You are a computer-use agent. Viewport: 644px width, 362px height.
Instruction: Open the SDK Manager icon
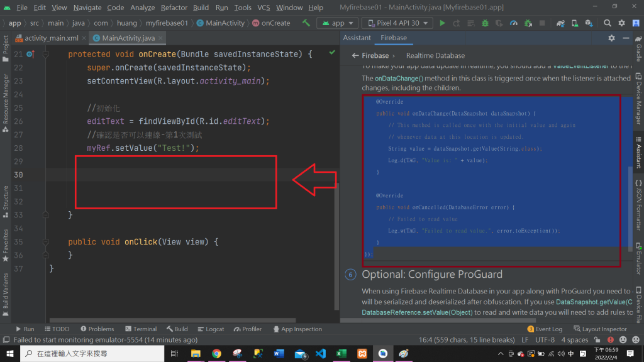pyautogui.click(x=589, y=23)
